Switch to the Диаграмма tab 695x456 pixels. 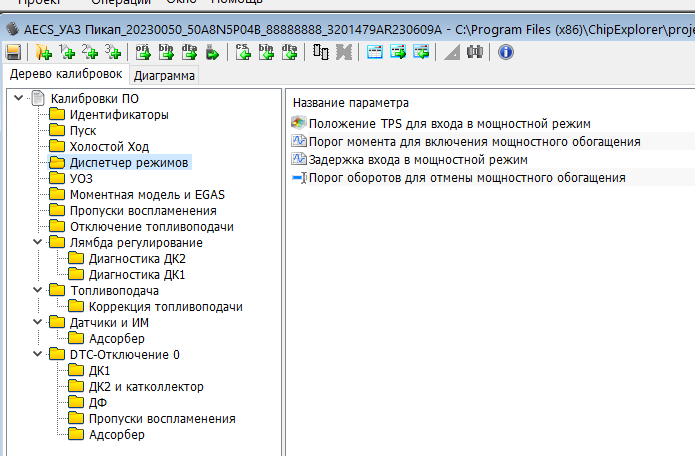165,75
